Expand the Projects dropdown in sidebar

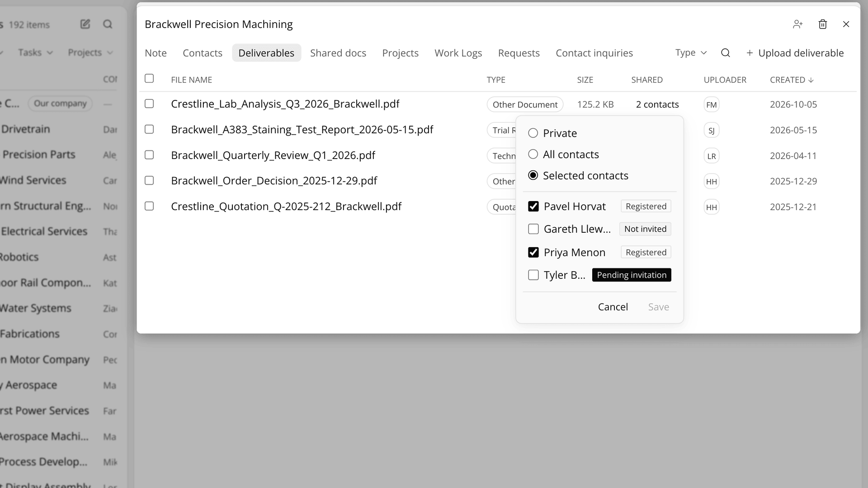[90, 52]
